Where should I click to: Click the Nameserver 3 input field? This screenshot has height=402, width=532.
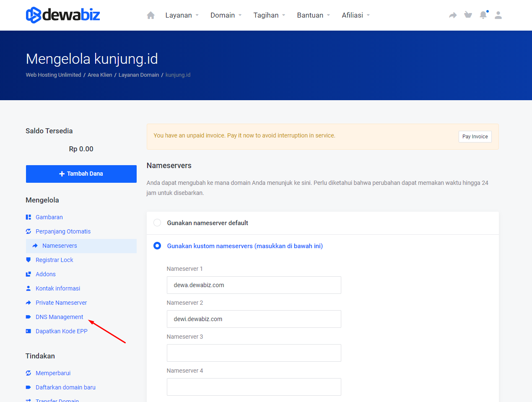254,353
